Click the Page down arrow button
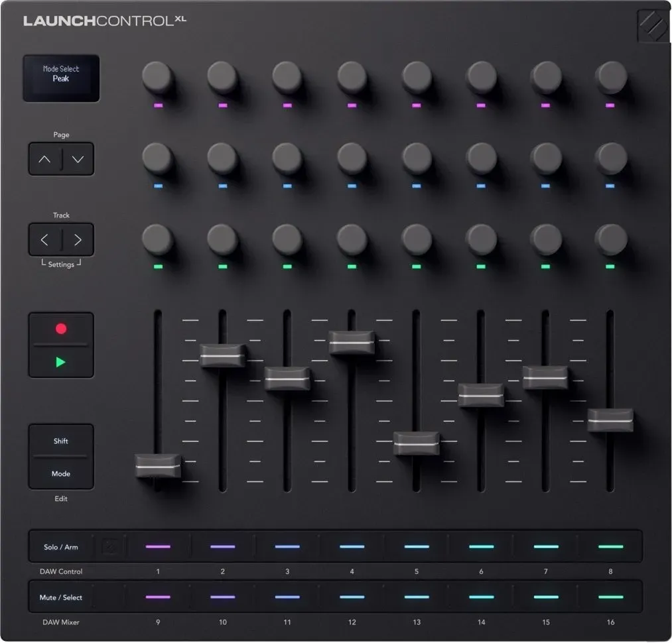The height and width of the screenshot is (643, 672). (78, 159)
